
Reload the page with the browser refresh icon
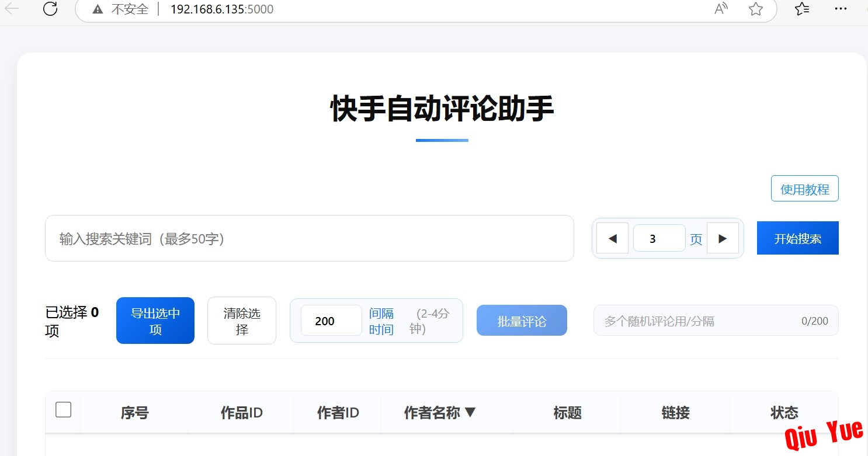[x=51, y=9]
